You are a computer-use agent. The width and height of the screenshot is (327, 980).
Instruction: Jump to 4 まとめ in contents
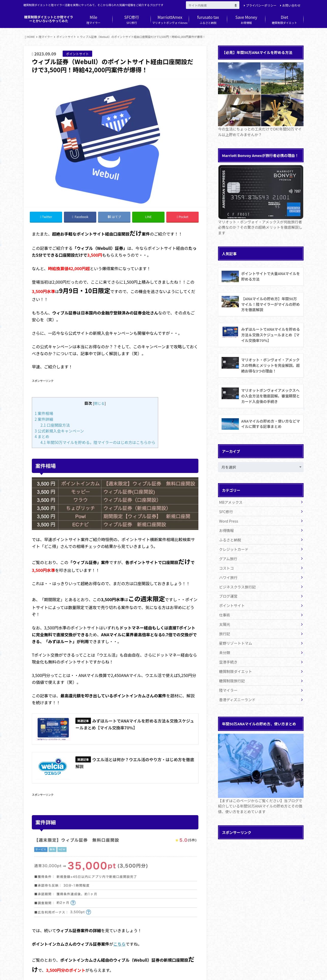click(x=42, y=436)
